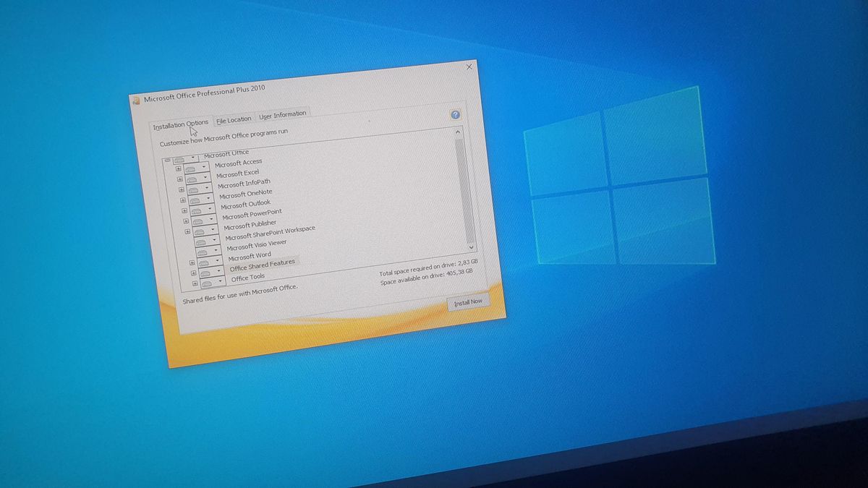
Task: Click 'Shared files for use with Microsoft Office.' text
Action: point(239,293)
